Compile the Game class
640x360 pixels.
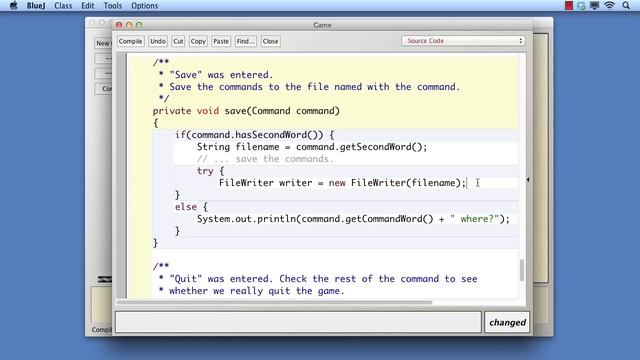click(131, 41)
